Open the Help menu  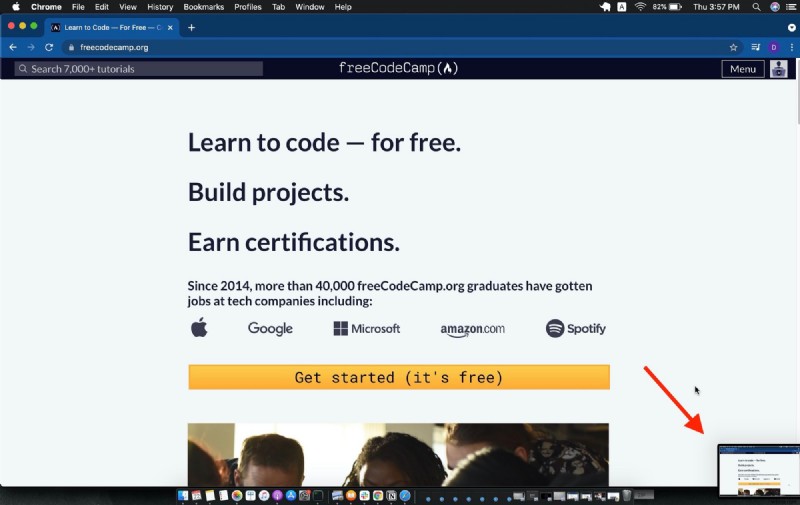pyautogui.click(x=343, y=7)
